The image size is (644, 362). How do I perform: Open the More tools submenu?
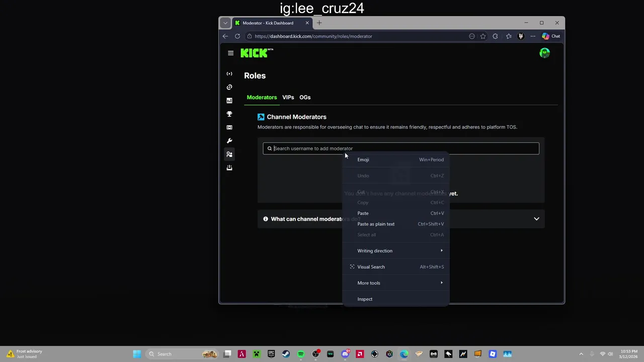point(396,283)
